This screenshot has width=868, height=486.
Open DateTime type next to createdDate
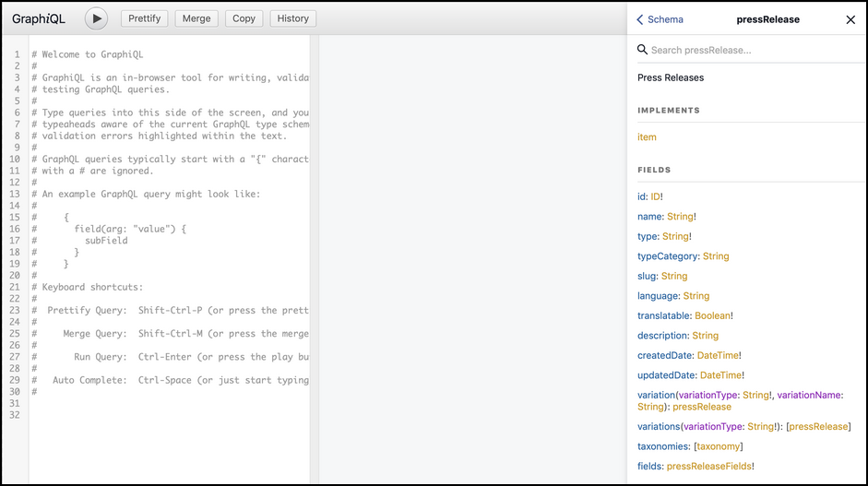click(x=718, y=355)
